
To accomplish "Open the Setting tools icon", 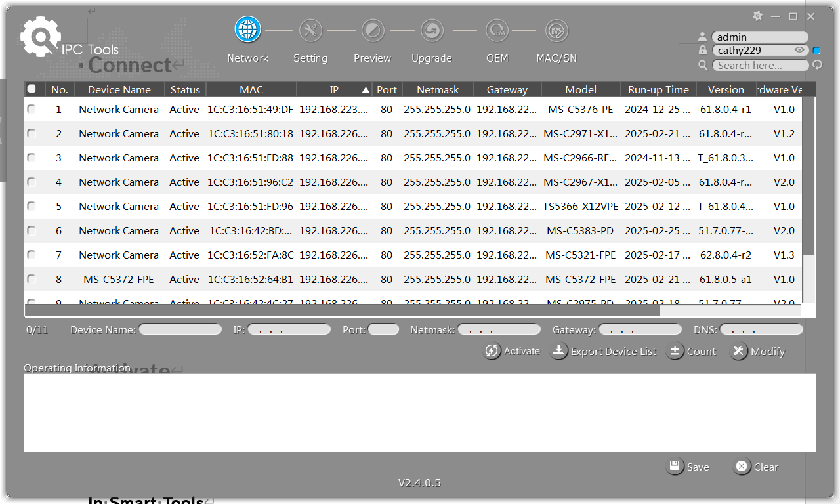I will 310,30.
